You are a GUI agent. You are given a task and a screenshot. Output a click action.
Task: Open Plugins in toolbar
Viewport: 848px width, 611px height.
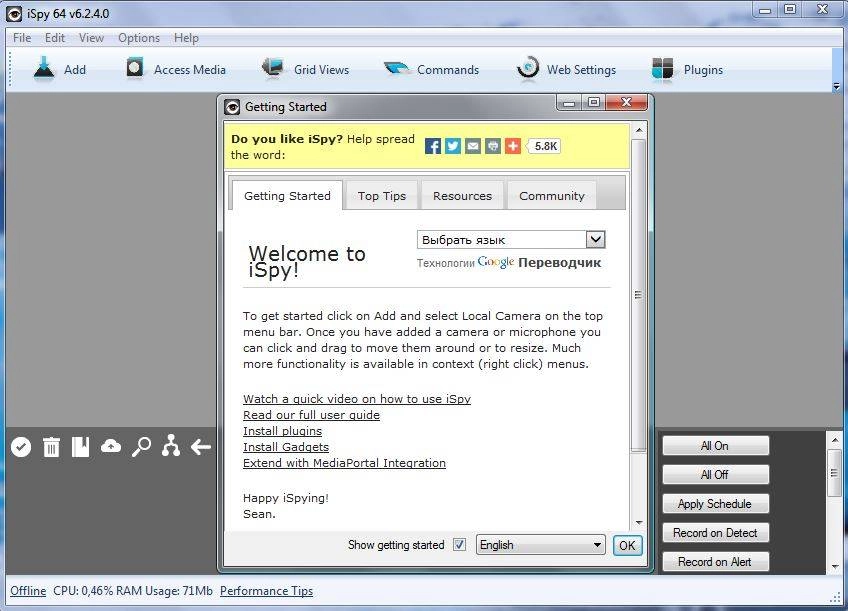tap(687, 69)
